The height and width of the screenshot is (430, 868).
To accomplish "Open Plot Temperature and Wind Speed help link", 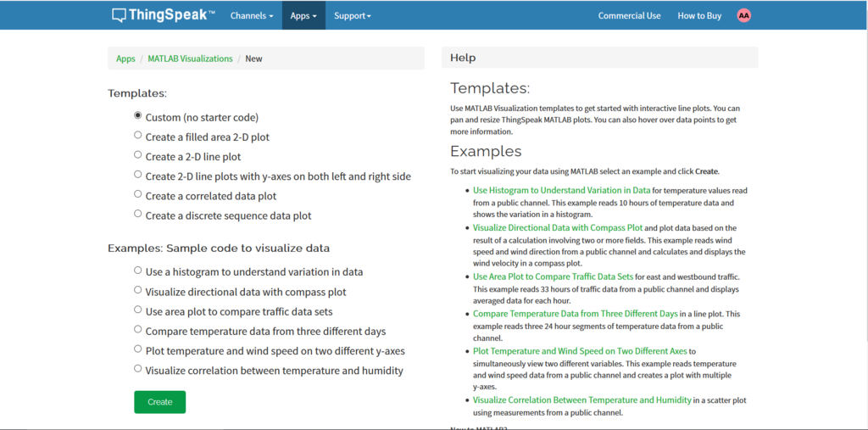I will (579, 350).
